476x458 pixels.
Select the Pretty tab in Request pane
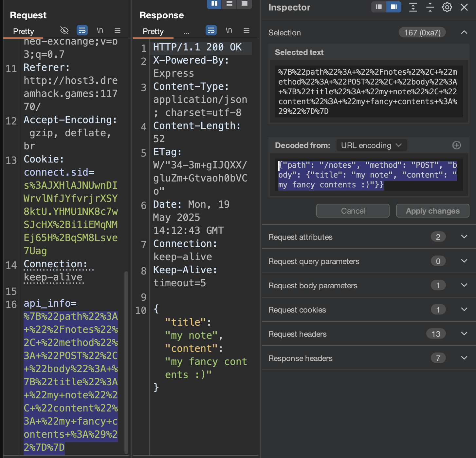[24, 31]
